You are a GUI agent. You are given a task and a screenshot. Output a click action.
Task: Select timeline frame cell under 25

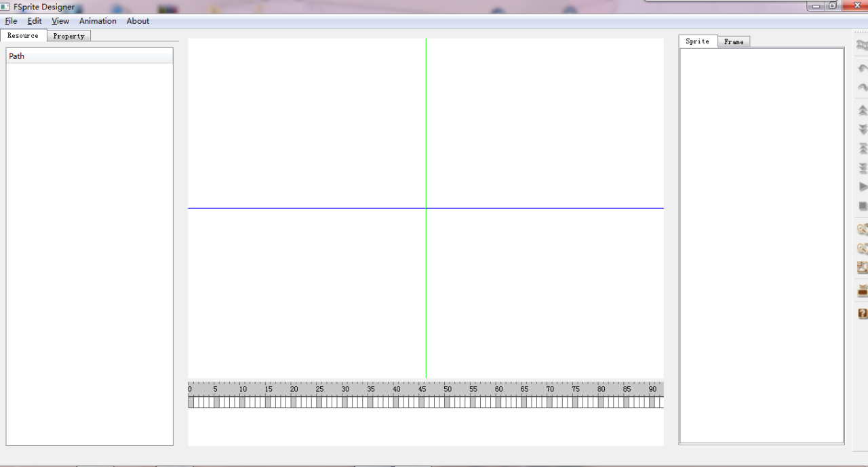(x=319, y=402)
